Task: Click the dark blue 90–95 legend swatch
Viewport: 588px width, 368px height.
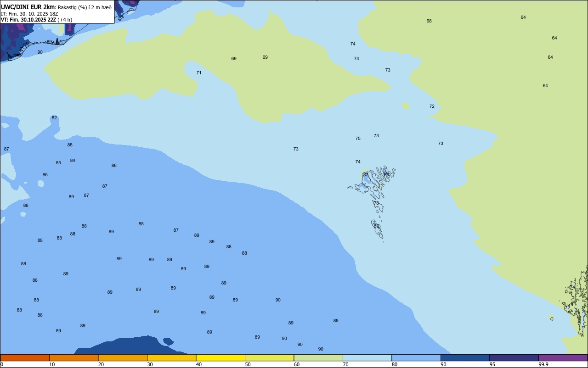Action: (x=465, y=357)
